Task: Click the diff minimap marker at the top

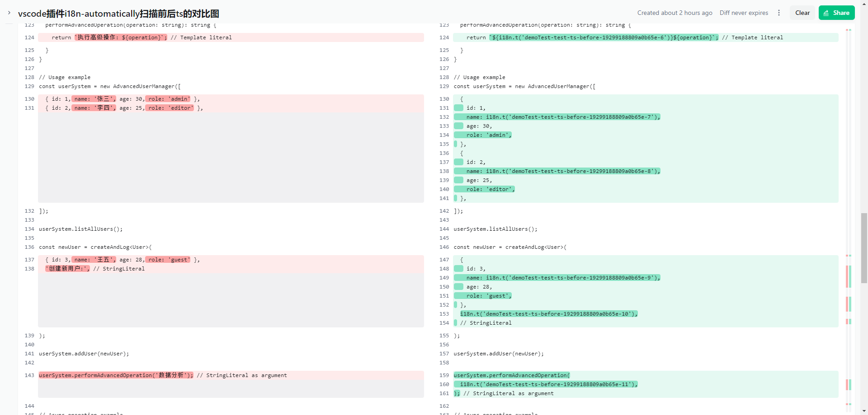Action: 849,30
